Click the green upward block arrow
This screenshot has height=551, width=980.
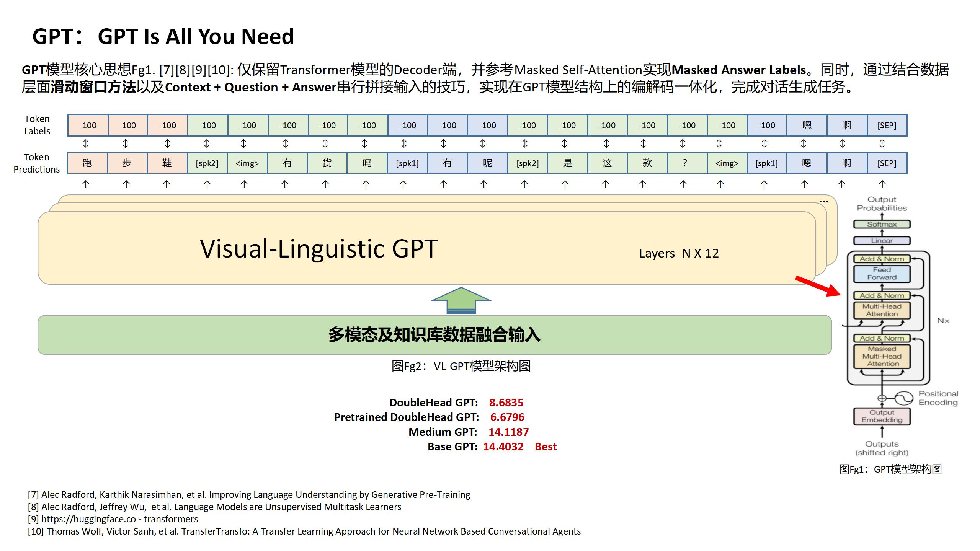pyautogui.click(x=461, y=300)
